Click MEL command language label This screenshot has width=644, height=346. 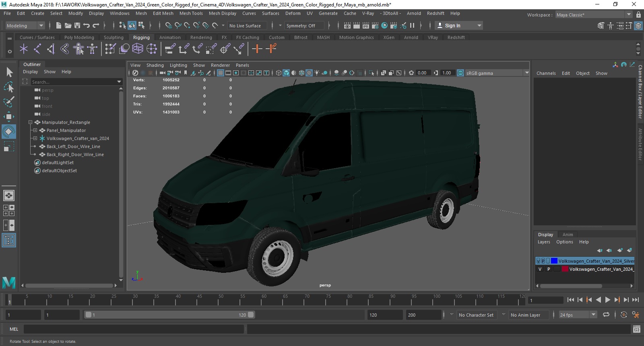pyautogui.click(x=14, y=329)
